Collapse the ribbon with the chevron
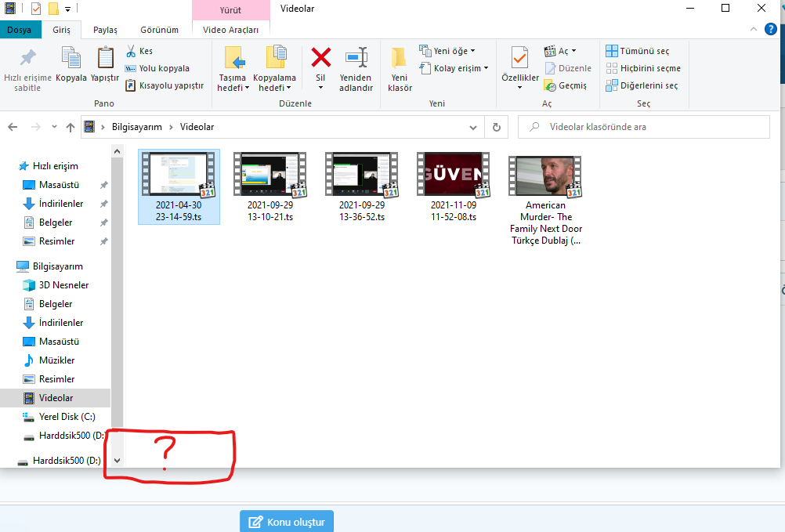The height and width of the screenshot is (532, 785). pyautogui.click(x=754, y=30)
